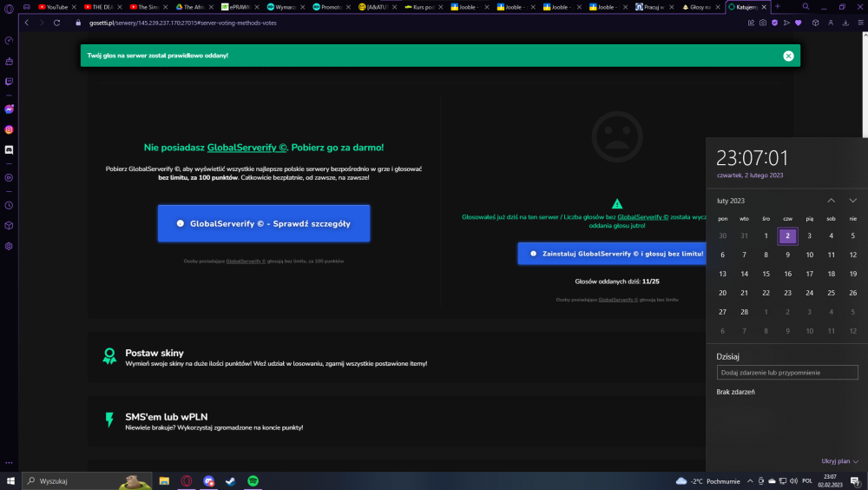
Task: Click Zainstaluj GlobalServerify i głosuj bez limitu
Action: (612, 254)
